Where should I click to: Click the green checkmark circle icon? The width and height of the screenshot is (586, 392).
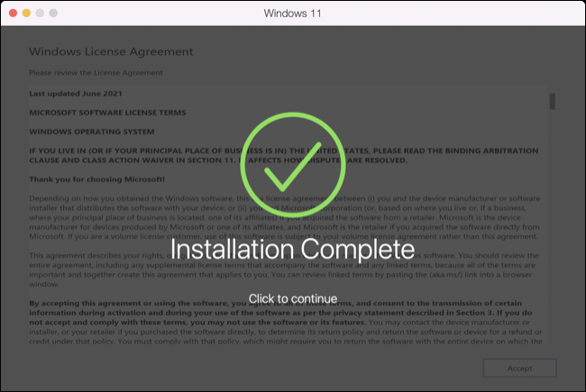pyautogui.click(x=293, y=165)
